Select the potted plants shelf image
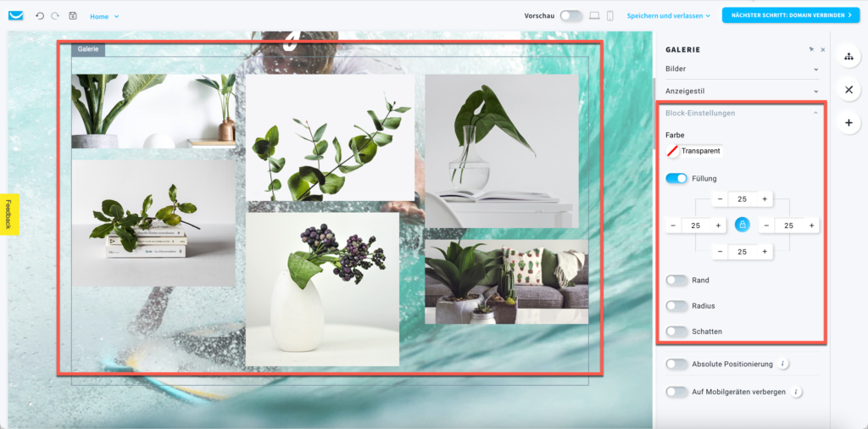Viewport: 868px width, 429px height. pos(153,111)
